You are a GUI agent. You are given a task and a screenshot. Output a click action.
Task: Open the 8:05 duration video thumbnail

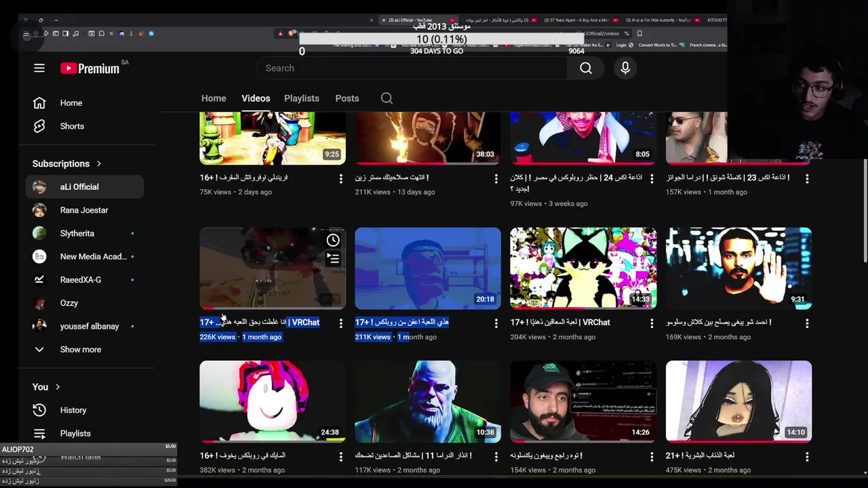(583, 139)
